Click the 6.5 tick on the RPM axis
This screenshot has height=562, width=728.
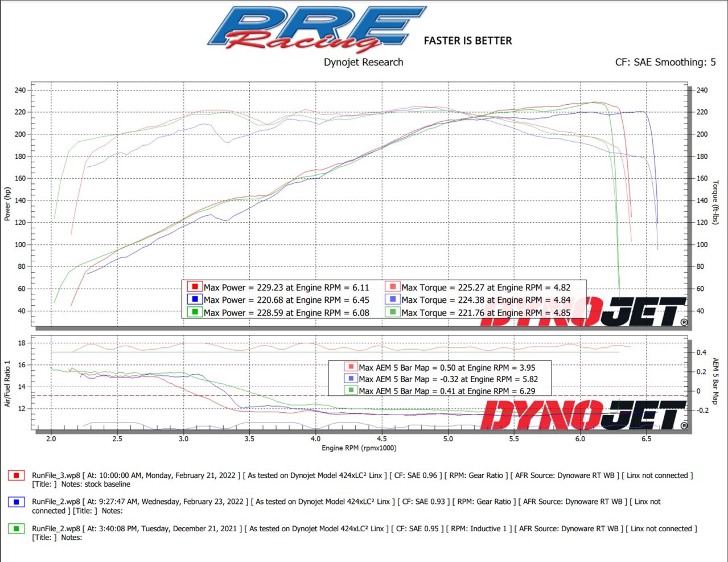click(x=646, y=439)
